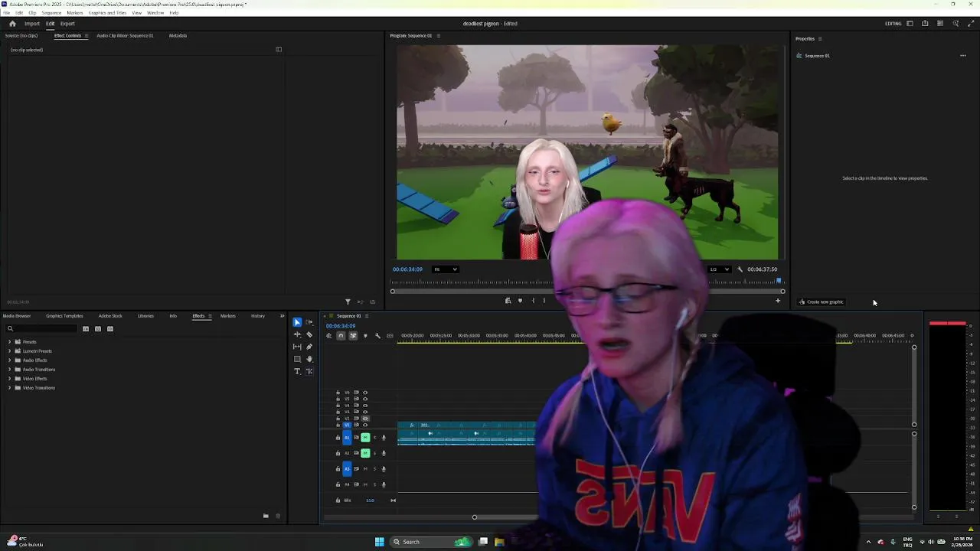Expand the Video Transitions folder
The width and height of the screenshot is (980, 551).
coord(9,388)
